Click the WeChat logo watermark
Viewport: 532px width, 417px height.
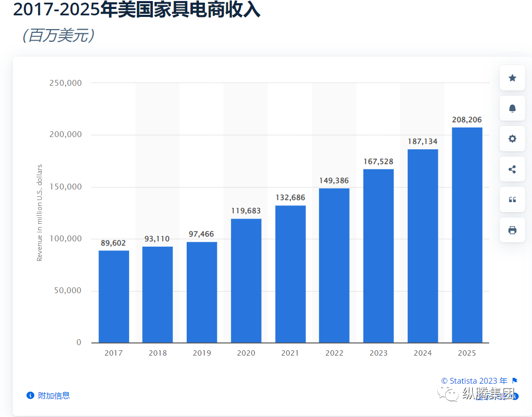pos(448,394)
